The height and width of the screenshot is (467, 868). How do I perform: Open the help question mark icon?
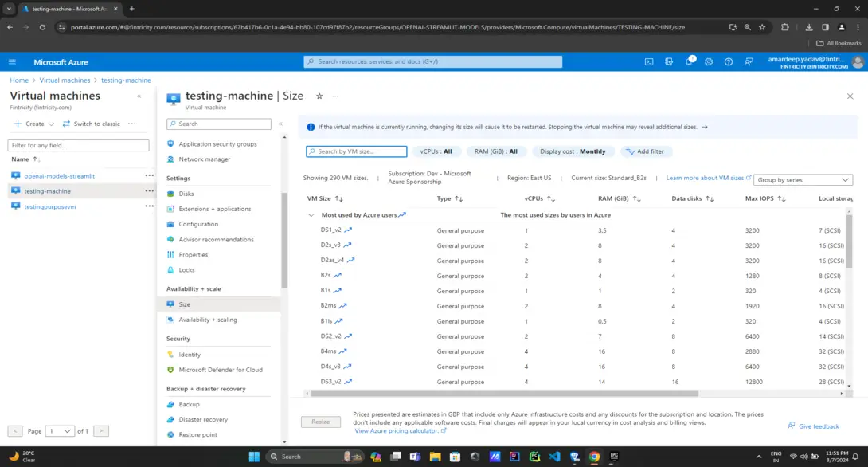coord(729,62)
